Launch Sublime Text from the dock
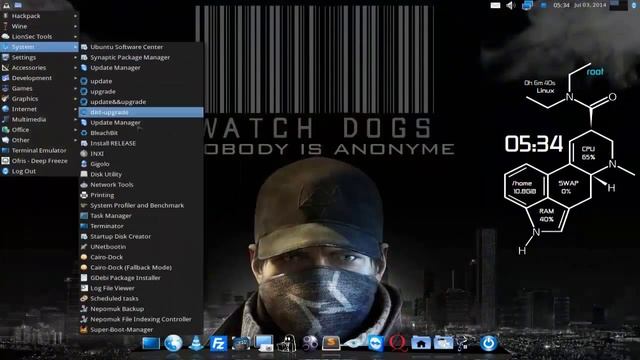640x360 pixels. 331,343
